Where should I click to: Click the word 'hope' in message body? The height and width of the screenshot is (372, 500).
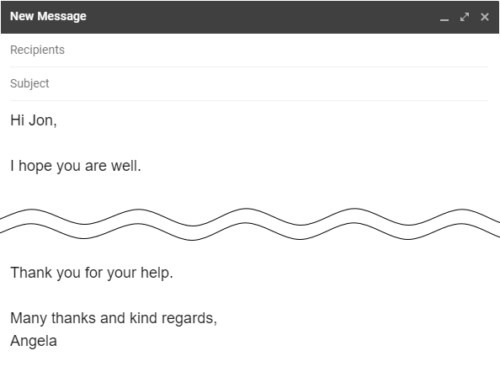(35, 166)
